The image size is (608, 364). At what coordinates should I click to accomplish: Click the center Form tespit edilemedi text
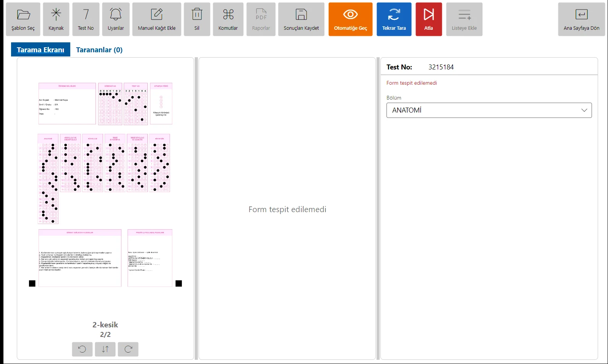[287, 209]
